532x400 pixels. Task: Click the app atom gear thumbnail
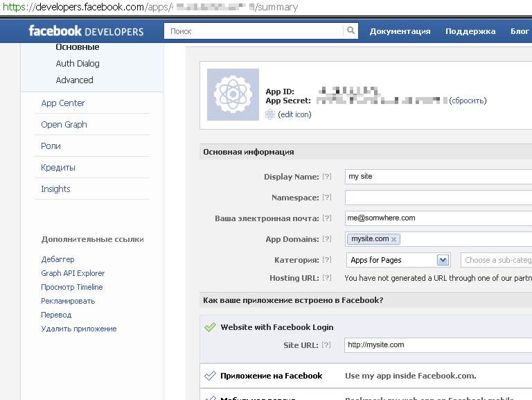click(x=233, y=94)
